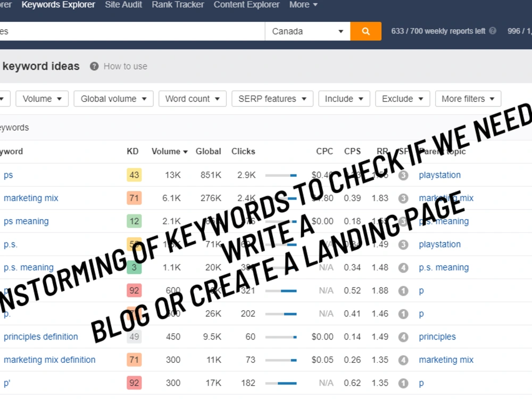532x399 pixels.
Task: Open the Volume filter dropdown
Action: tap(42, 99)
